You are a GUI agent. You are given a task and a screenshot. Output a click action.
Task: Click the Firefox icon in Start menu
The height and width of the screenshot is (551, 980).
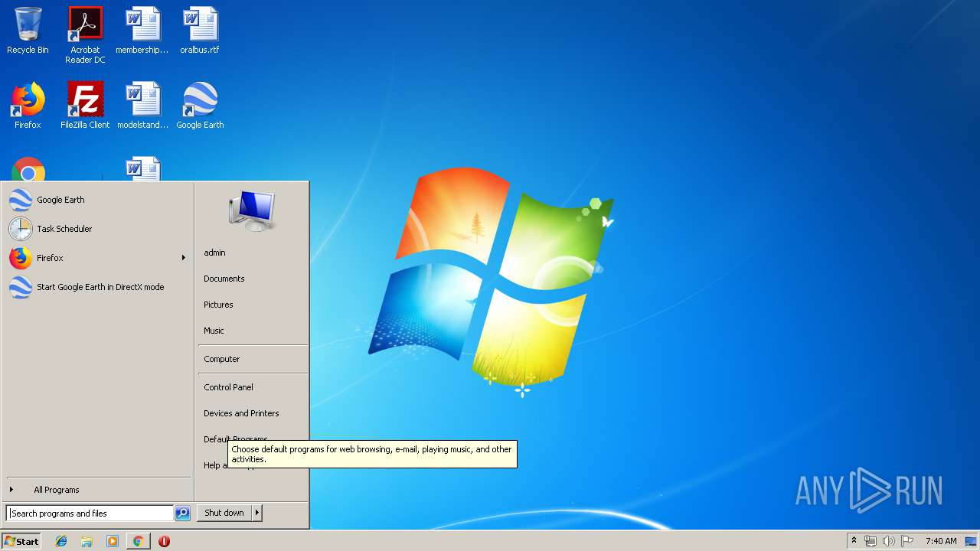(21, 258)
